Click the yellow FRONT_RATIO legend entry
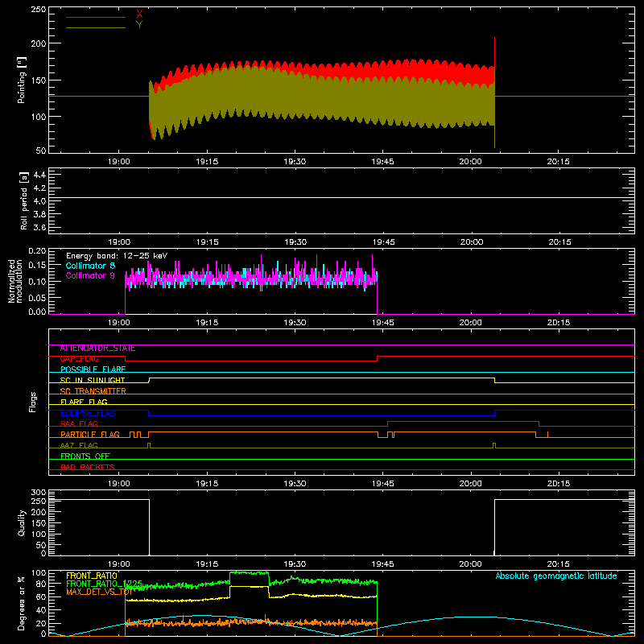644x644 pixels. (92, 576)
